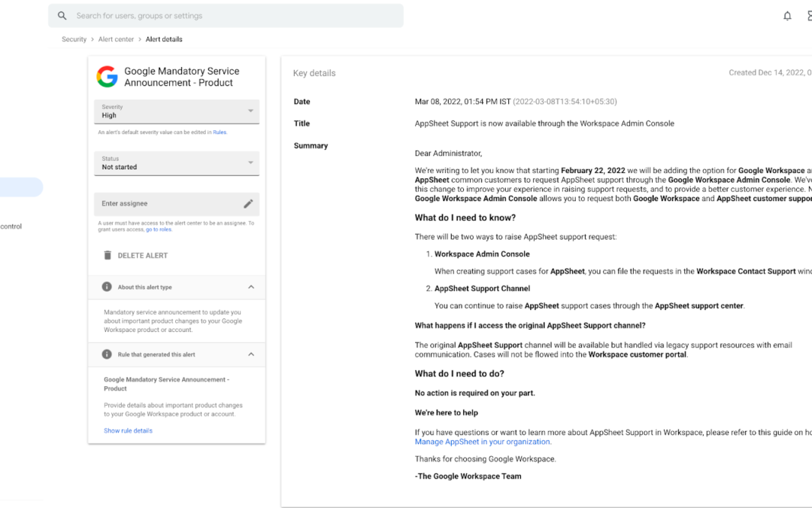The image size is (812, 508).
Task: Click the Search for users, groups or settings field
Action: point(226,16)
